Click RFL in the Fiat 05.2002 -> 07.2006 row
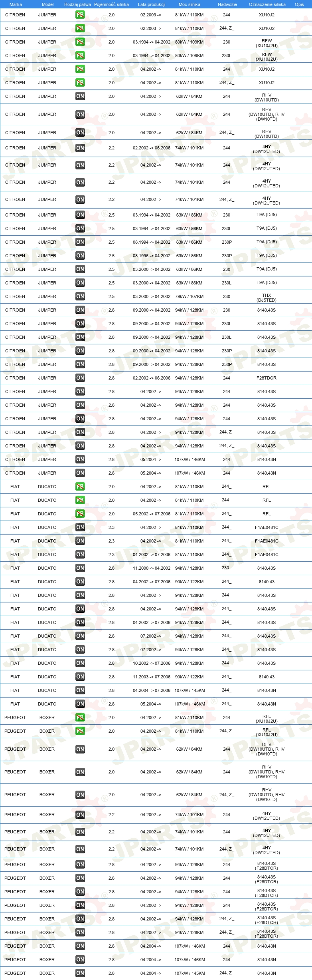 pos(267,514)
